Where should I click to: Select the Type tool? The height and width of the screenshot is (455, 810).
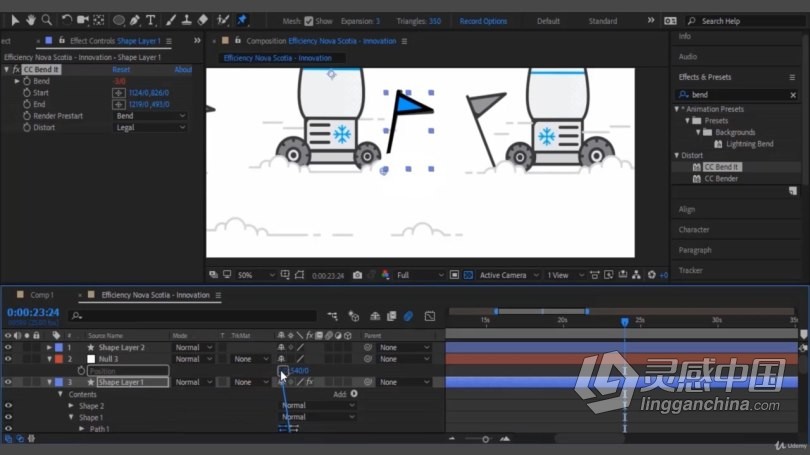coord(151,20)
